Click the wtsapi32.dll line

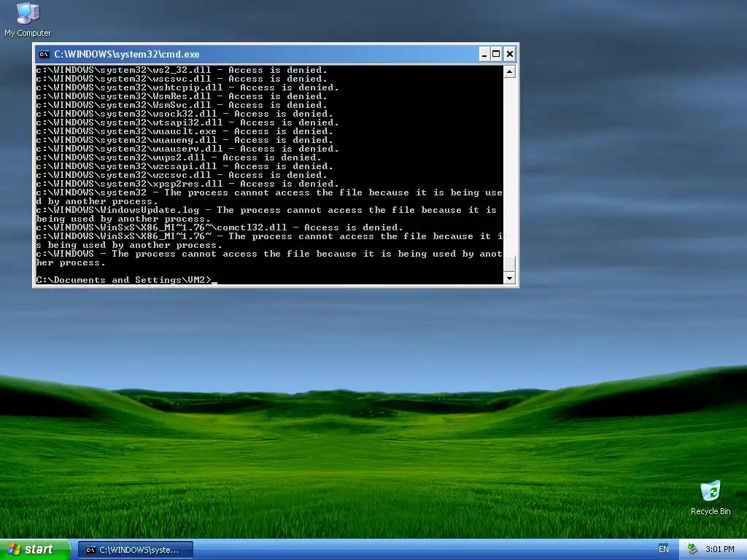187,122
